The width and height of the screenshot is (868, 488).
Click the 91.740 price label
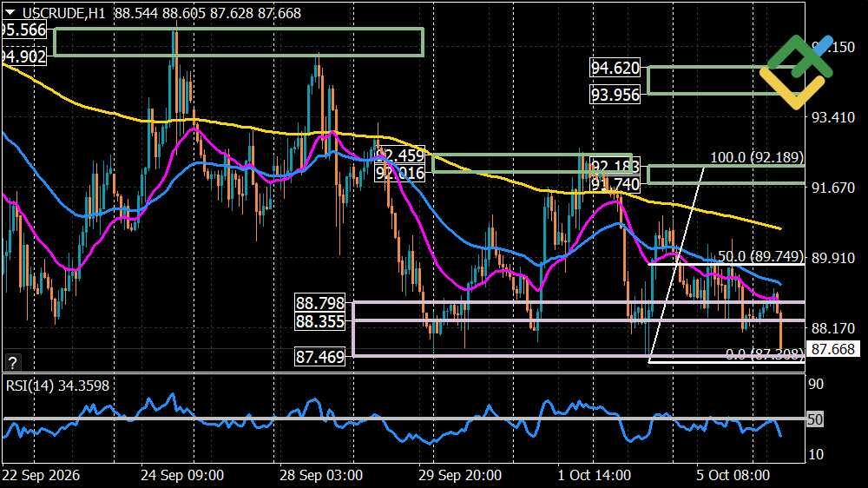pos(615,184)
